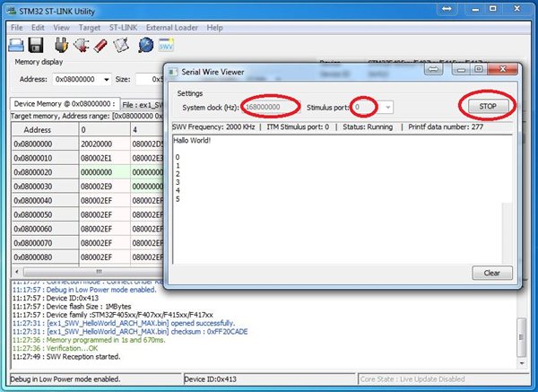The image size is (538, 392).
Task: Select address row 0x08000050
Action: [45, 214]
